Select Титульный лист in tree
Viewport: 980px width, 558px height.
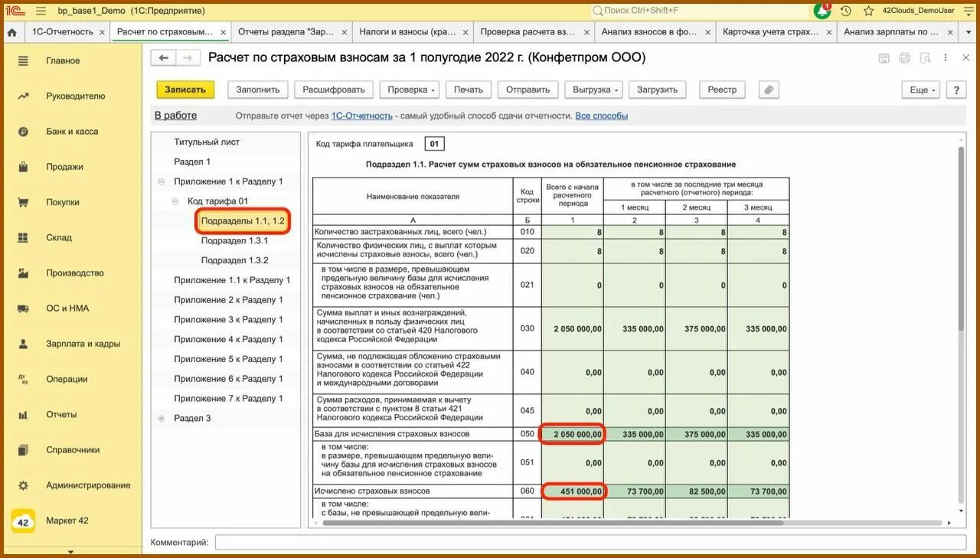tap(207, 142)
